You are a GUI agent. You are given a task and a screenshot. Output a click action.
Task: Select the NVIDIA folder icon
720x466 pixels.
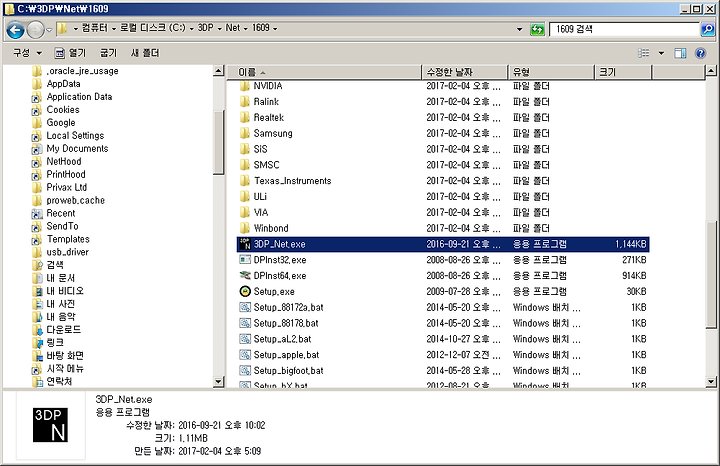point(245,86)
